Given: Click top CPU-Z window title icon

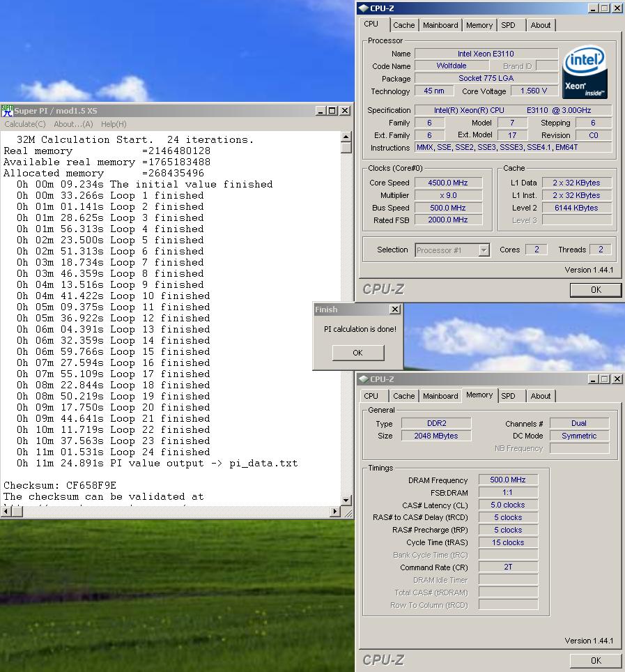Looking at the screenshot, I should coord(364,8).
